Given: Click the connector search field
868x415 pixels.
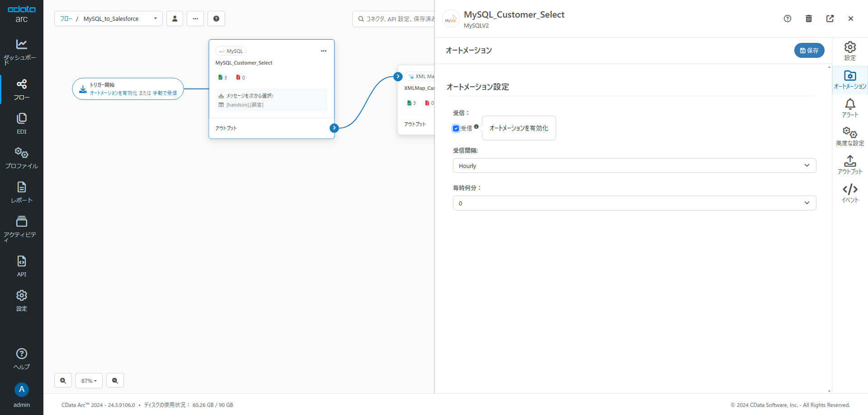Looking at the screenshot, I should tap(393, 19).
